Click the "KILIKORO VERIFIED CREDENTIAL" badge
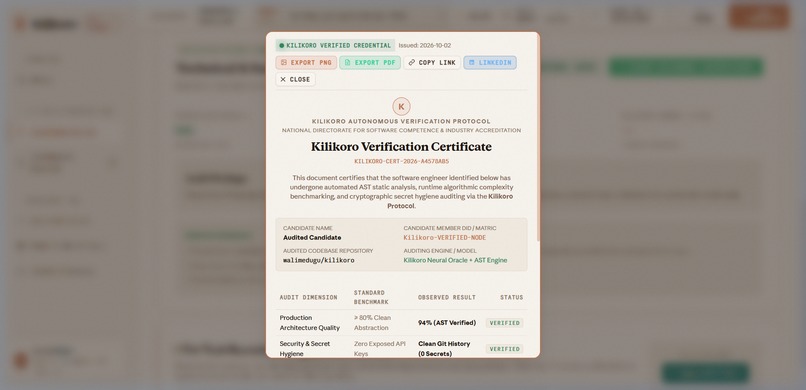806x390 pixels. [335, 45]
